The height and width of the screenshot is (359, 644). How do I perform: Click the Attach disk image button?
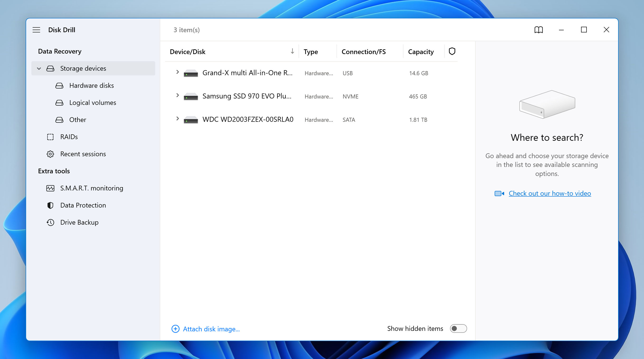[206, 329]
